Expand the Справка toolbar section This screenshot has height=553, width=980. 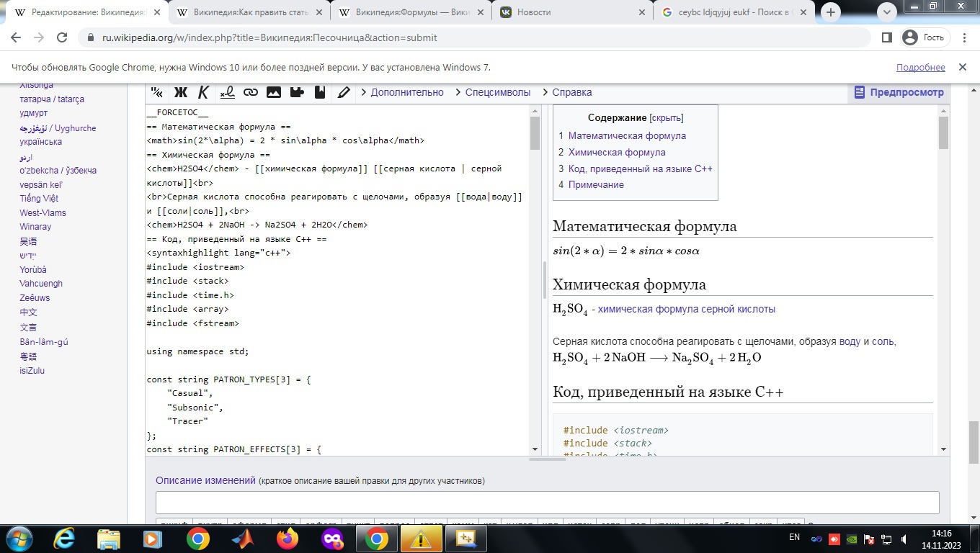click(566, 92)
